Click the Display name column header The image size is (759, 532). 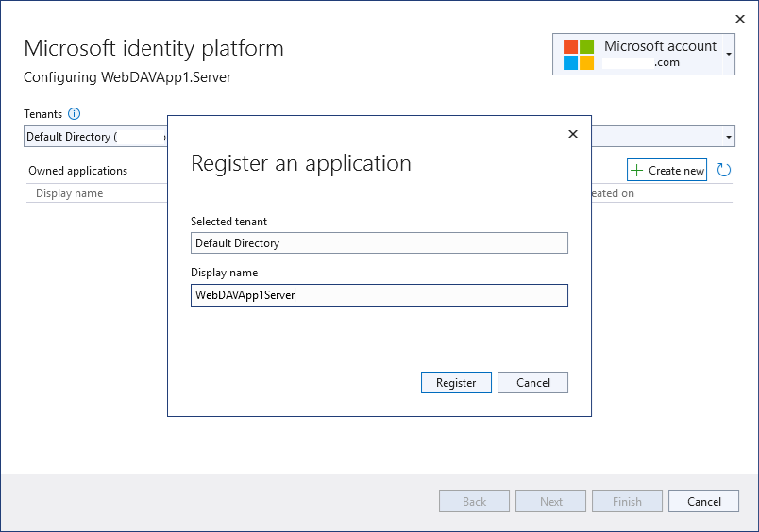click(69, 193)
